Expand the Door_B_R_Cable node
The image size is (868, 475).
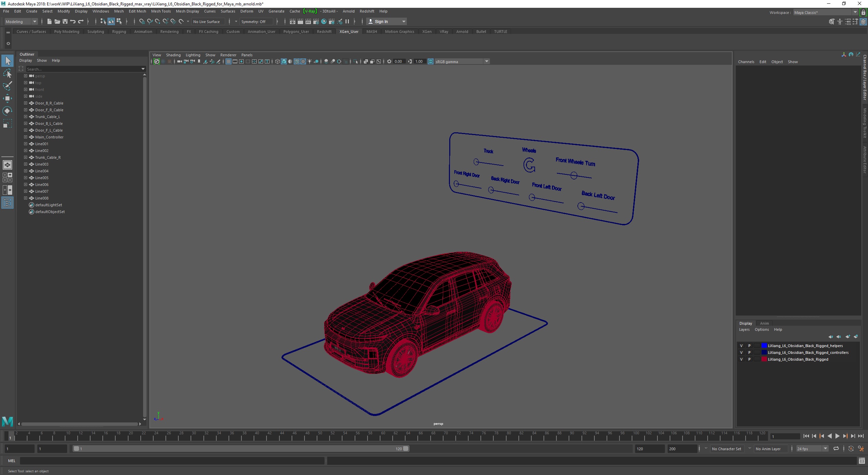pos(25,103)
